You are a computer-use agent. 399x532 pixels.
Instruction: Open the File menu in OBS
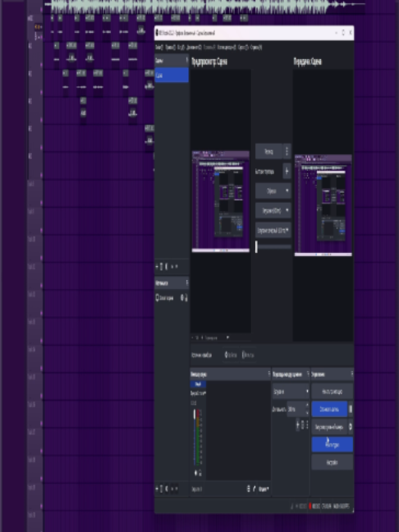159,47
